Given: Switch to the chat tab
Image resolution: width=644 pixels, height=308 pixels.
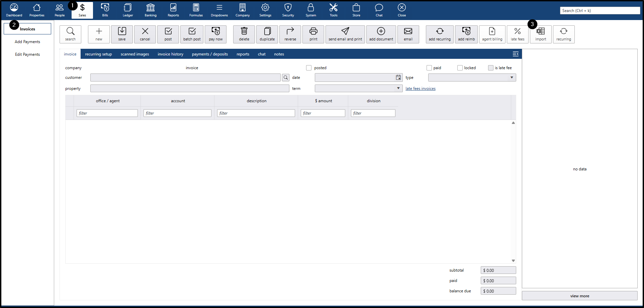Looking at the screenshot, I should 262,54.
